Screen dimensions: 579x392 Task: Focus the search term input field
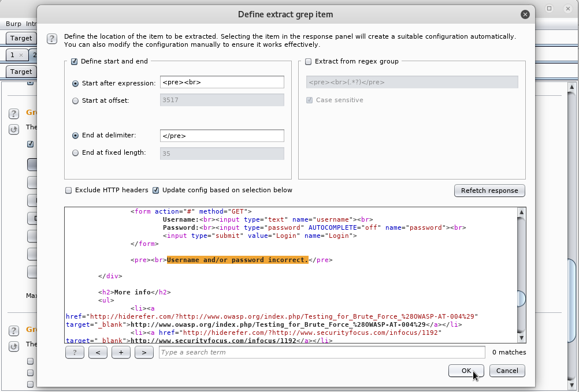(x=321, y=352)
